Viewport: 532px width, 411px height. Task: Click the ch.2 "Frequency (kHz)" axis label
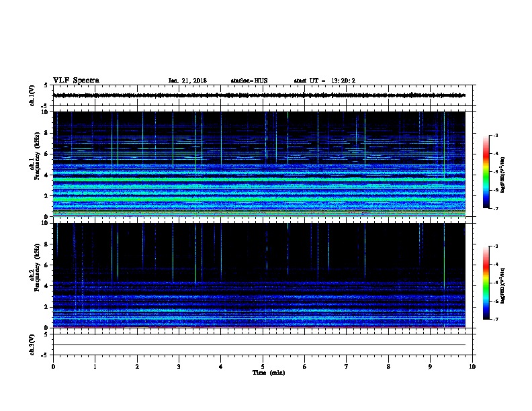pos(37,267)
